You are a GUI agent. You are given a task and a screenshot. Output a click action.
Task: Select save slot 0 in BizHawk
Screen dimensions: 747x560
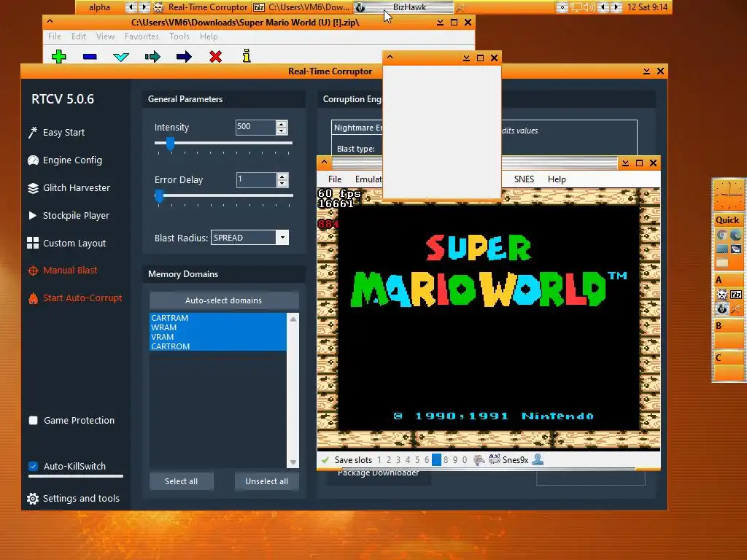(x=465, y=460)
